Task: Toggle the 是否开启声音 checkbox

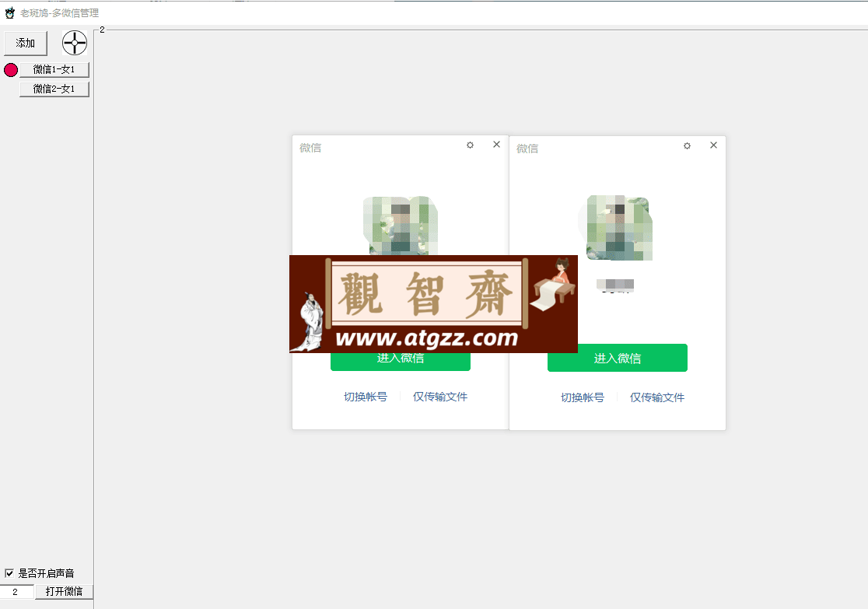Action: click(9, 573)
